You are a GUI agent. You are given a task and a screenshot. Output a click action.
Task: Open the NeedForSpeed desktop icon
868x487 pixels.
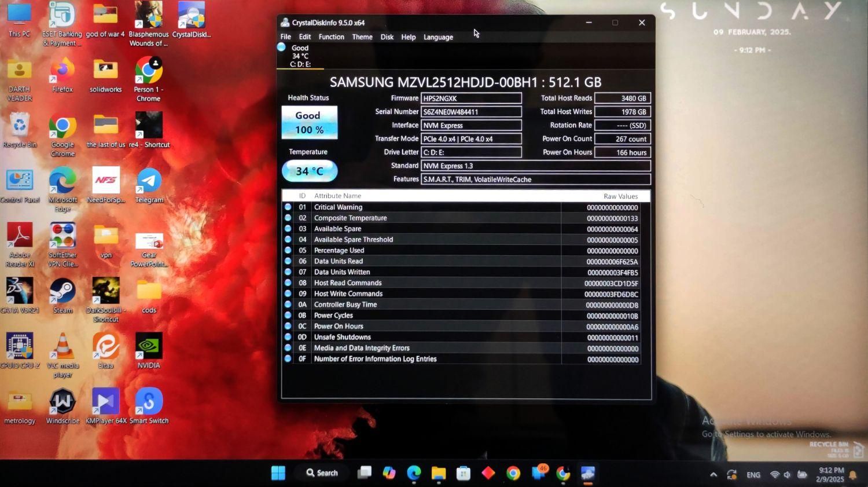105,185
